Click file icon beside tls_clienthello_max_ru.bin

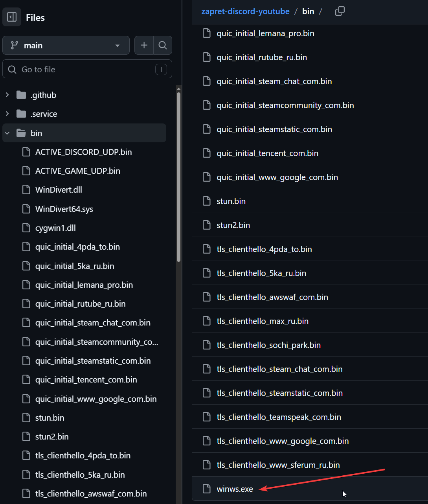(x=206, y=321)
